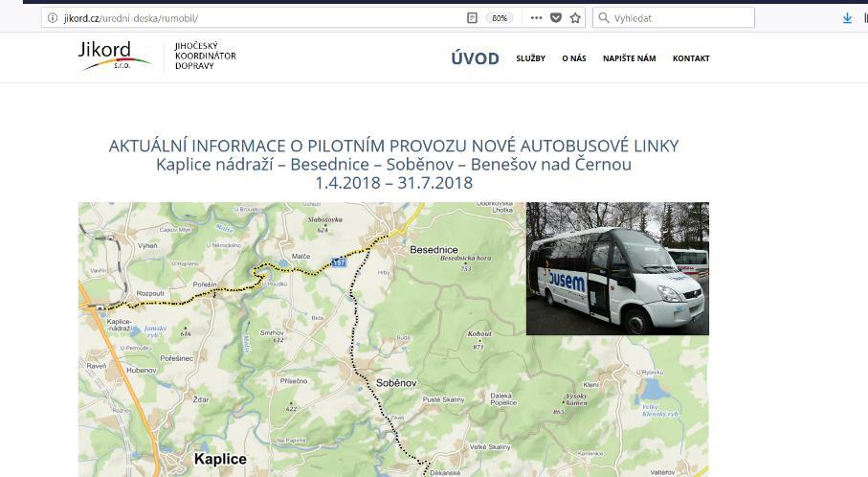Save page to Pocket icon
This screenshot has height=477, width=868.
(556, 18)
